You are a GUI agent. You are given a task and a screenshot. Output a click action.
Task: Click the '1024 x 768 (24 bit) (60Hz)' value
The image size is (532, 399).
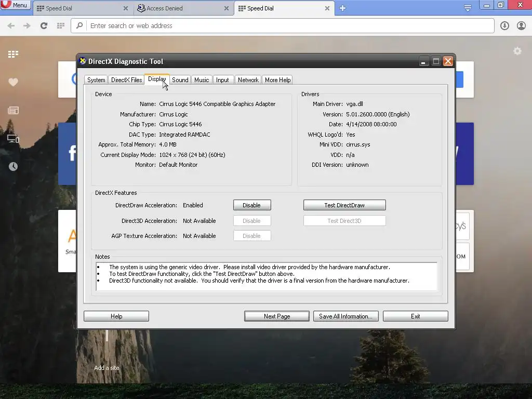pyautogui.click(x=192, y=155)
